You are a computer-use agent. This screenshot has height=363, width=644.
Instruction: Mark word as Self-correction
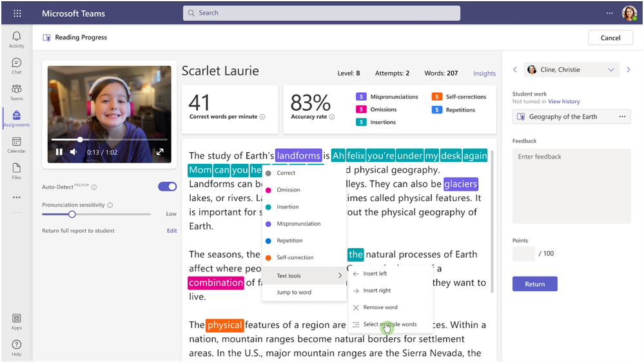click(304, 257)
